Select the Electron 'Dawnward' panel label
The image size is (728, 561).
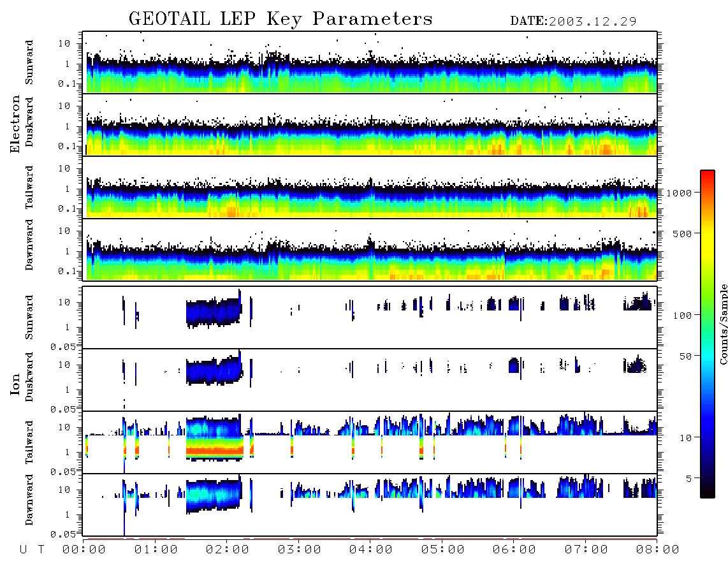click(29, 245)
